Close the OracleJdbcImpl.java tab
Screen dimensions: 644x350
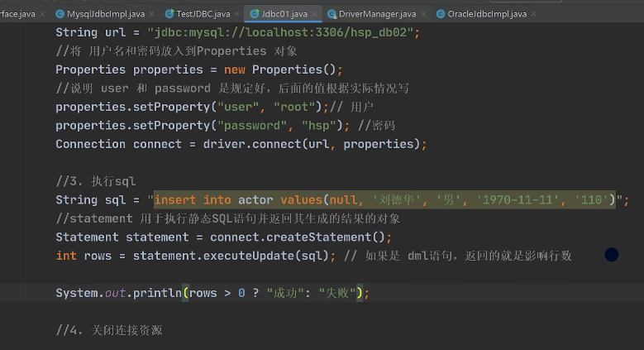(x=533, y=14)
